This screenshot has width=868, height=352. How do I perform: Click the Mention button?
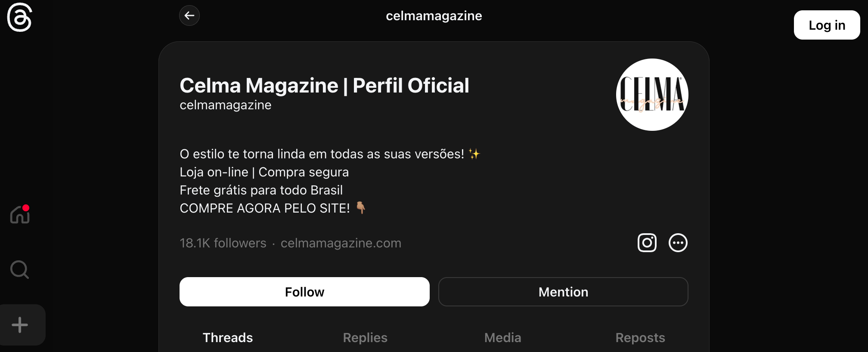coord(563,292)
